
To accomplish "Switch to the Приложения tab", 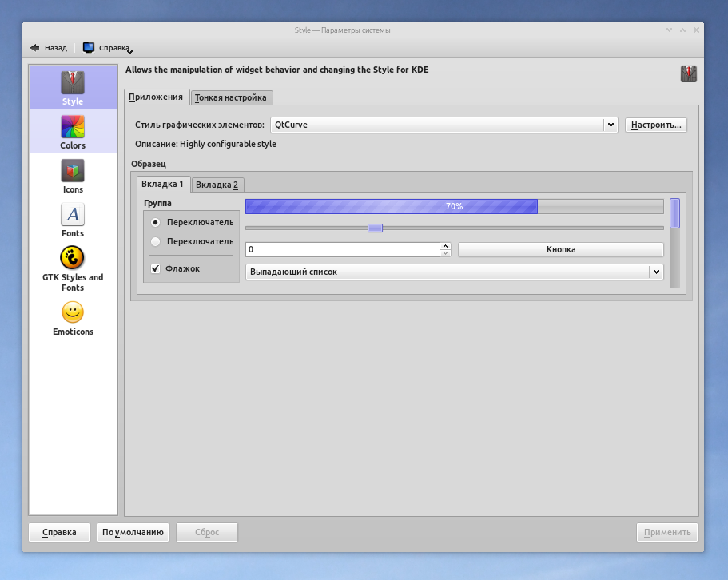I will [x=156, y=97].
